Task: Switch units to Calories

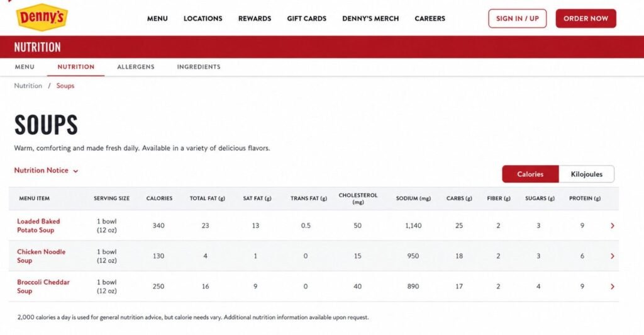Action: tap(530, 174)
